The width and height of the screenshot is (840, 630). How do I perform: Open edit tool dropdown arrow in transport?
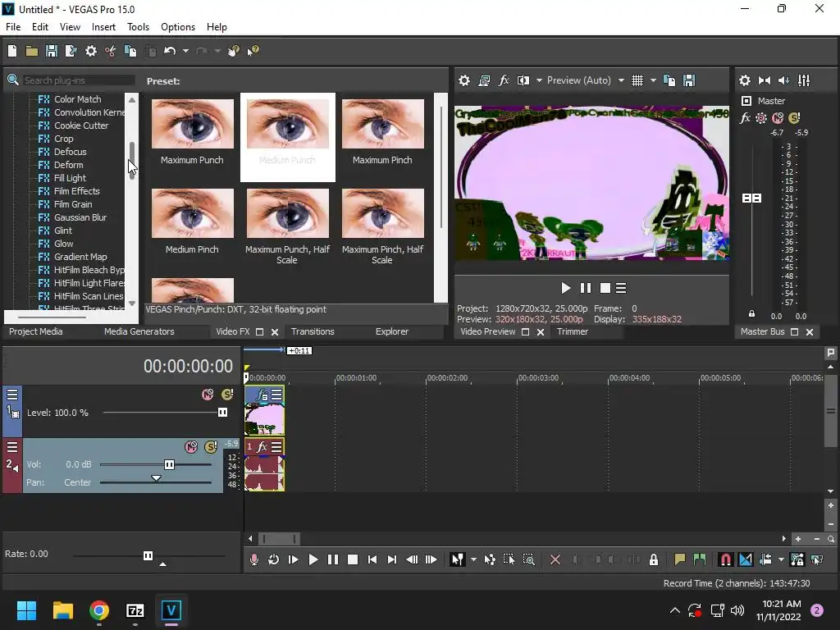(x=473, y=559)
